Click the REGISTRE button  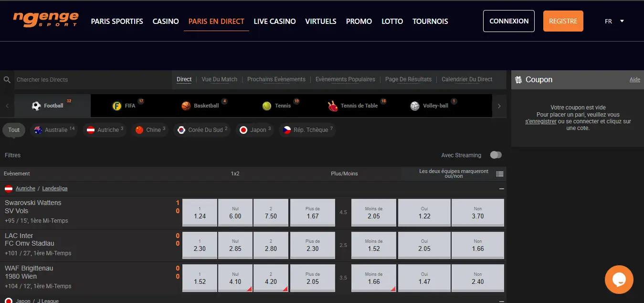(563, 21)
